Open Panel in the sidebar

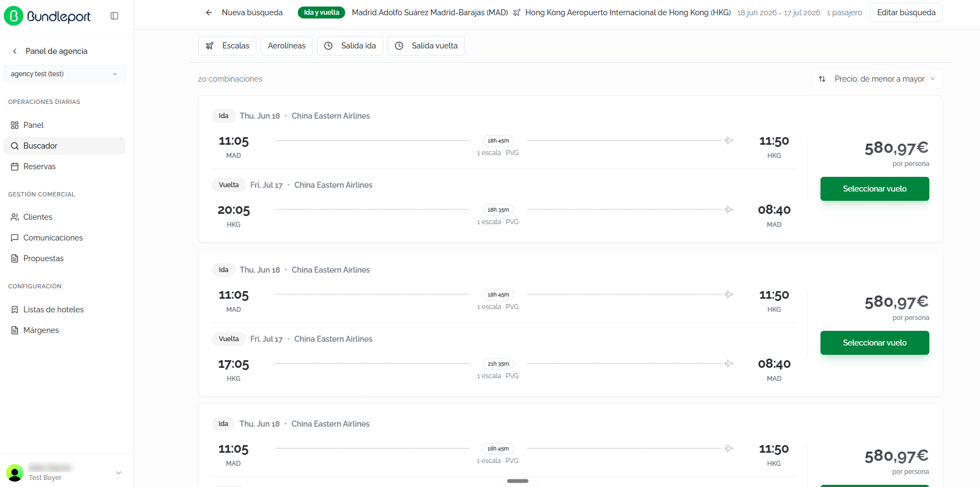click(x=64, y=125)
